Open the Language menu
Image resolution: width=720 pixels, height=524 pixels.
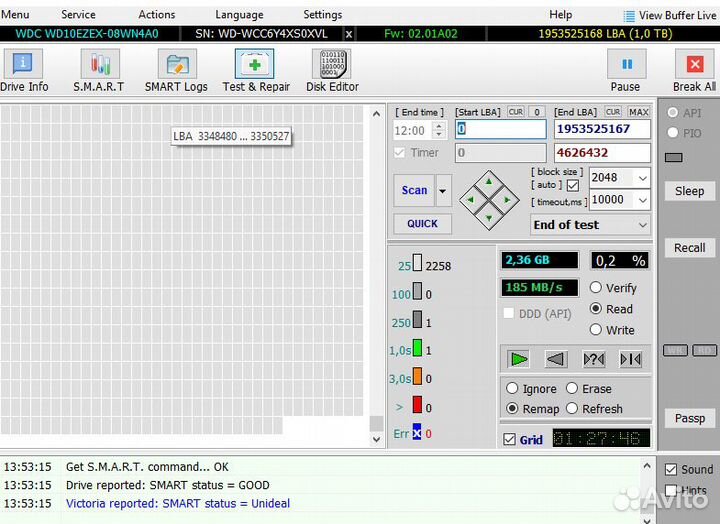(239, 15)
